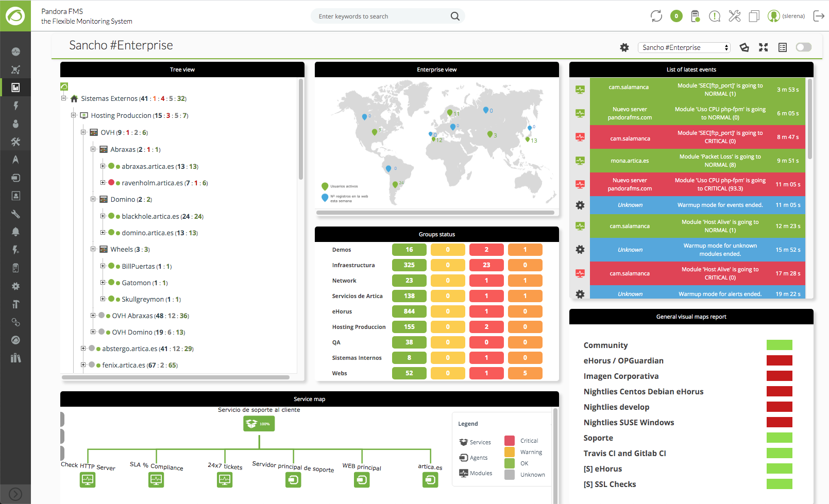
Task: Open the header system tools icon
Action: point(735,16)
